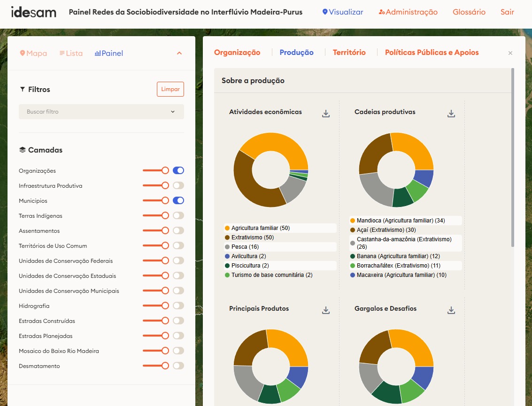
Task: Open the Painel view
Action: click(109, 54)
